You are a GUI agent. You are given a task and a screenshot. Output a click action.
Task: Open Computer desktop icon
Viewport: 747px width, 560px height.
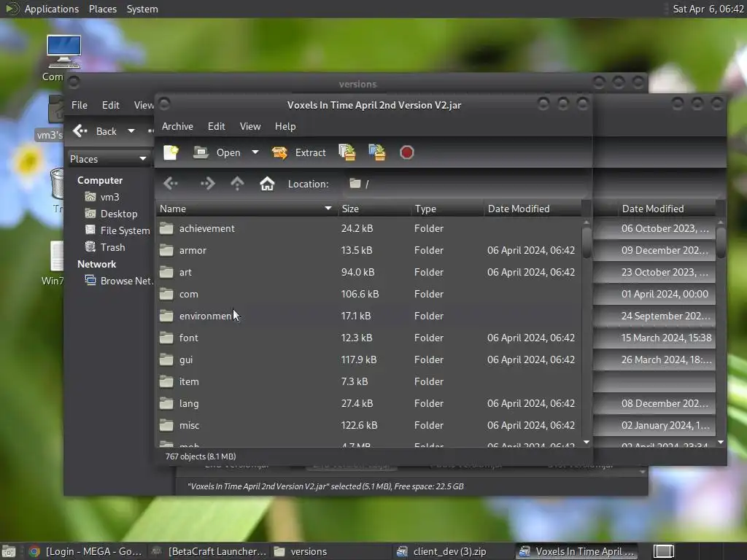point(62,58)
